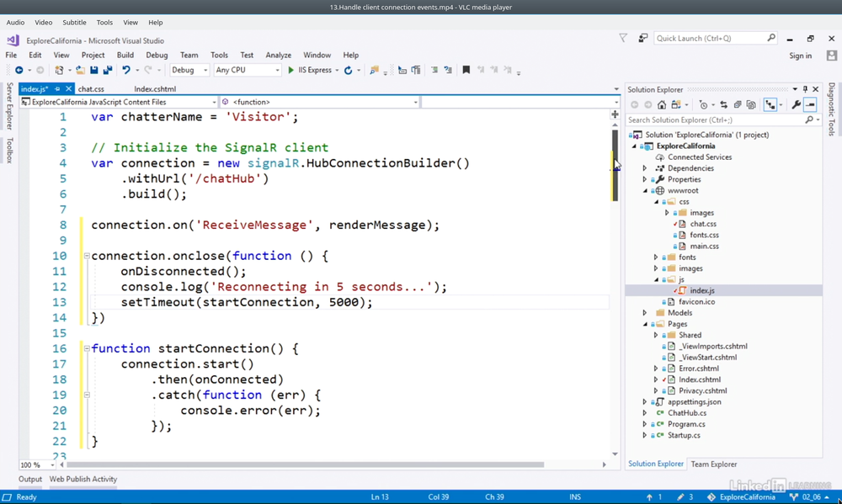Sync with Active Document in Solution Explorer
The width and height of the screenshot is (842, 504).
point(724,105)
